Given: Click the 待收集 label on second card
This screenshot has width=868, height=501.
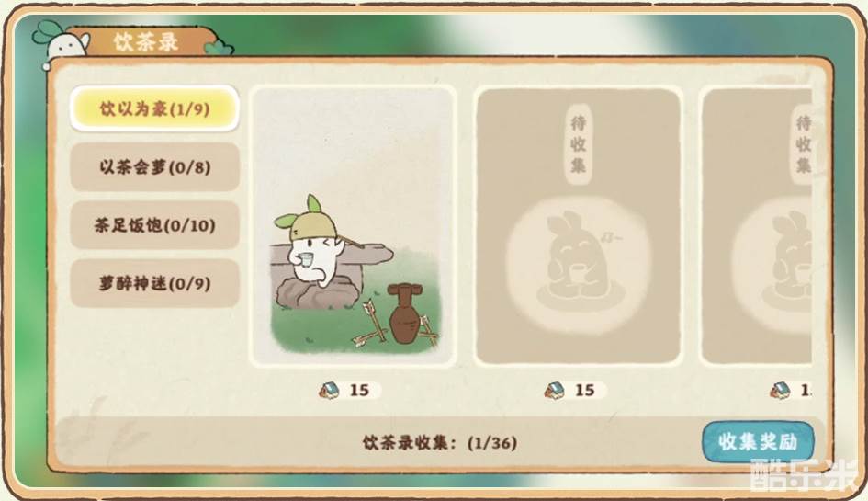Looking at the screenshot, I should 578,143.
